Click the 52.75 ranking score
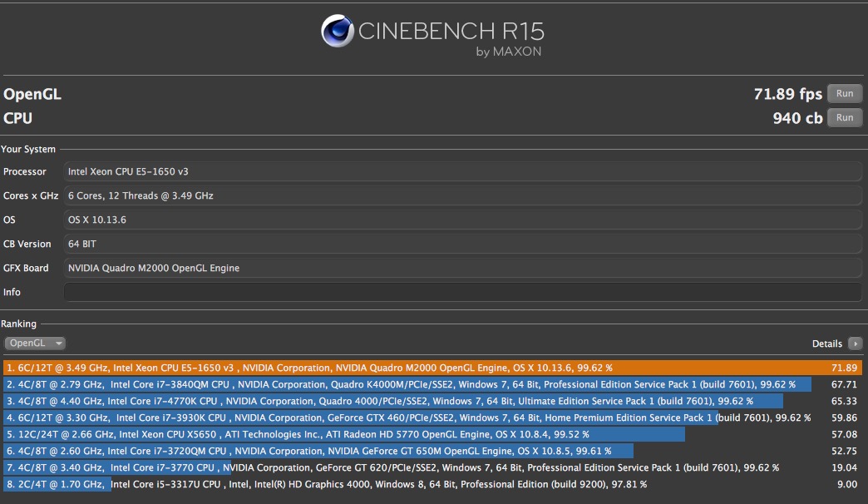The height and width of the screenshot is (504, 868). tap(844, 451)
